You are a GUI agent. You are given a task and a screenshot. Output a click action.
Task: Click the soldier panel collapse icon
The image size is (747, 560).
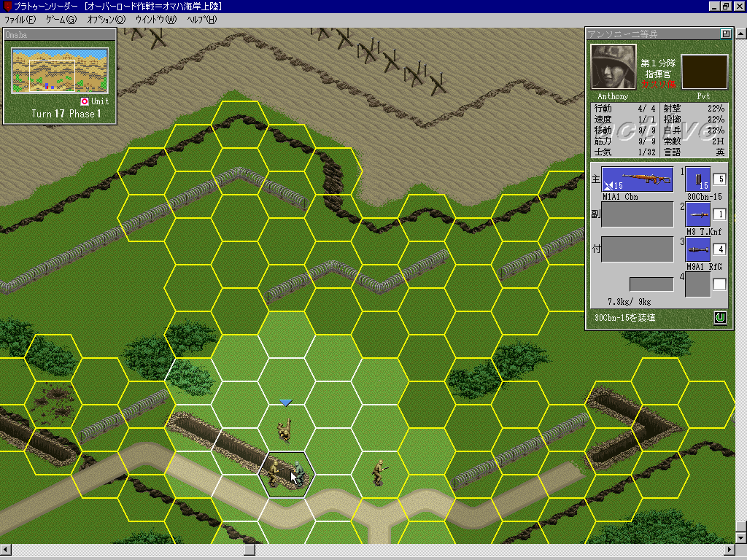pyautogui.click(x=725, y=34)
